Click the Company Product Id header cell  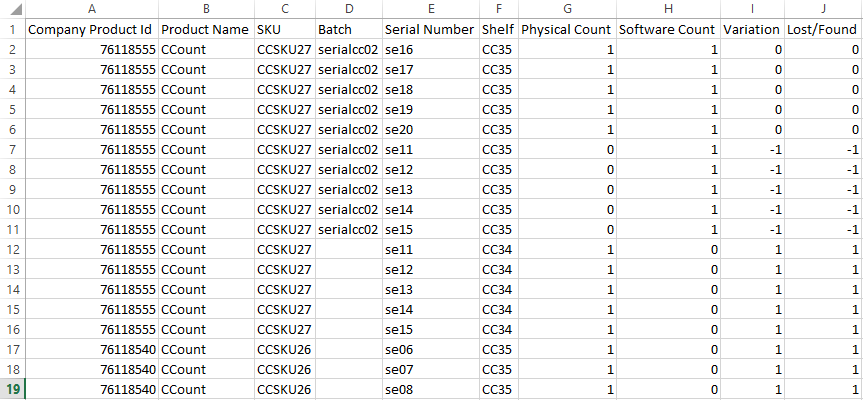(x=92, y=30)
